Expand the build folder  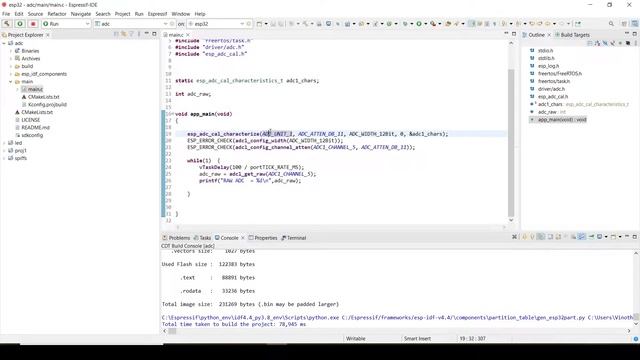tap(11, 66)
